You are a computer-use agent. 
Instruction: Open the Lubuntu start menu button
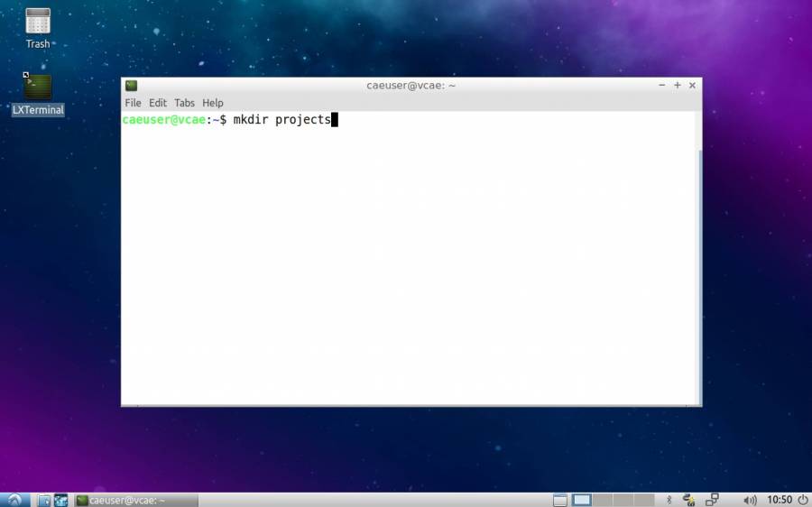point(14,500)
